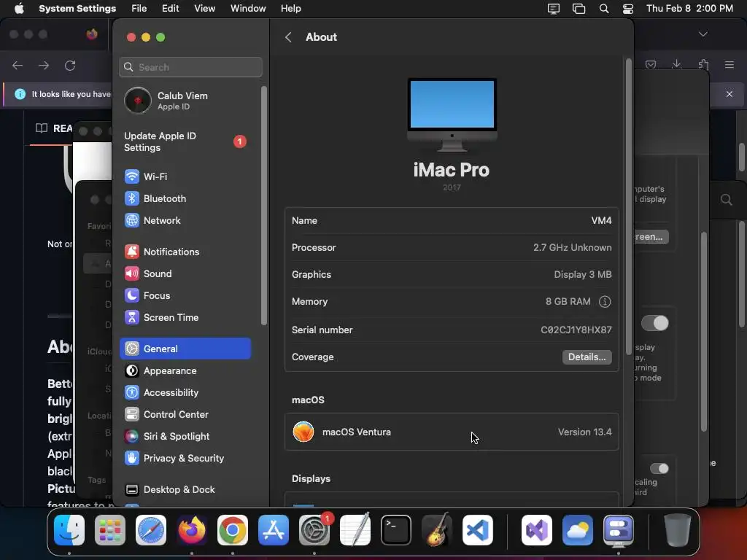Open Visual Studio from the Dock
The image size is (747, 560).
537,530
